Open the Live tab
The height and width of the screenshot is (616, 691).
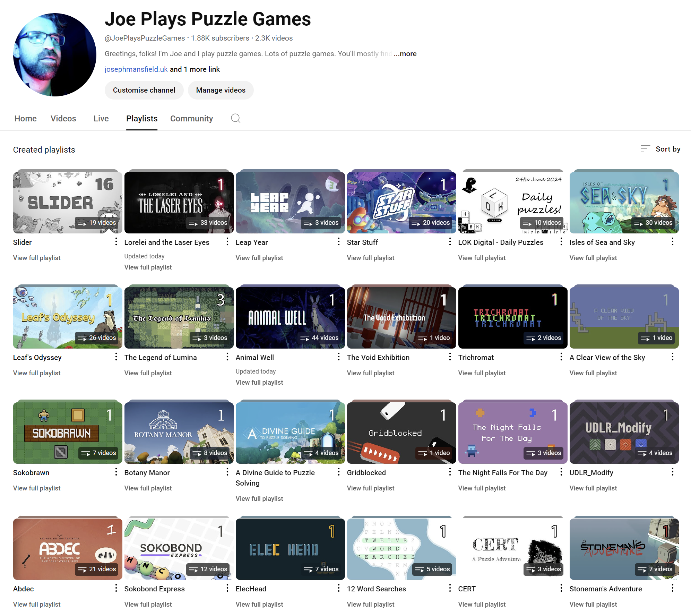pyautogui.click(x=101, y=119)
